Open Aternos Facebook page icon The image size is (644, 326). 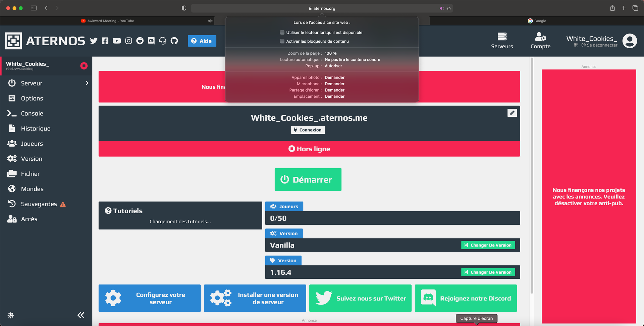(x=105, y=41)
